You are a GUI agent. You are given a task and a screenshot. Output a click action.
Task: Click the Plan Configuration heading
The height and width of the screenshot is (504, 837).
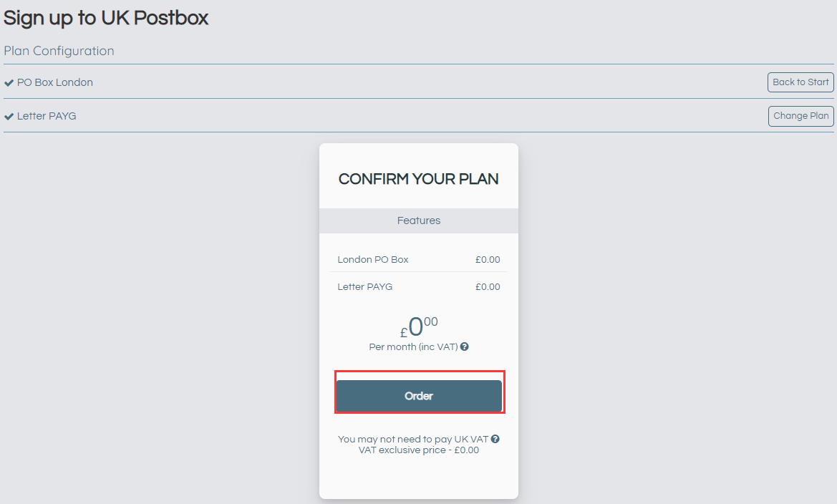(x=59, y=51)
